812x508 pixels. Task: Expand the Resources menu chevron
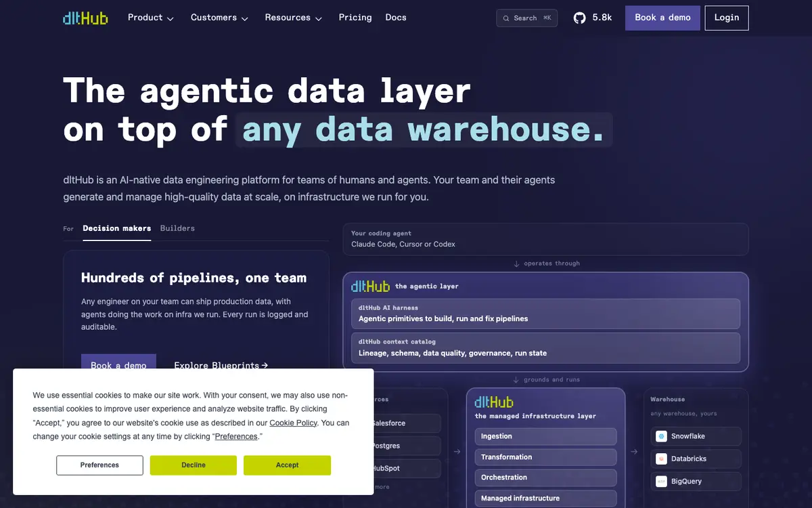click(319, 19)
